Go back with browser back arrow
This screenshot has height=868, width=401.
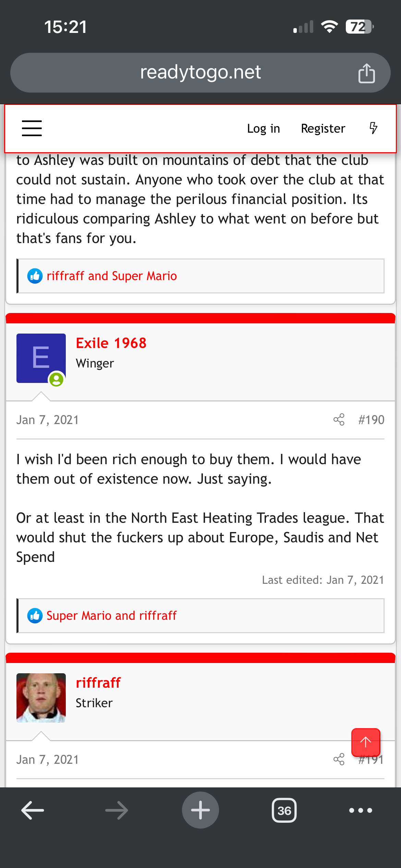33,810
